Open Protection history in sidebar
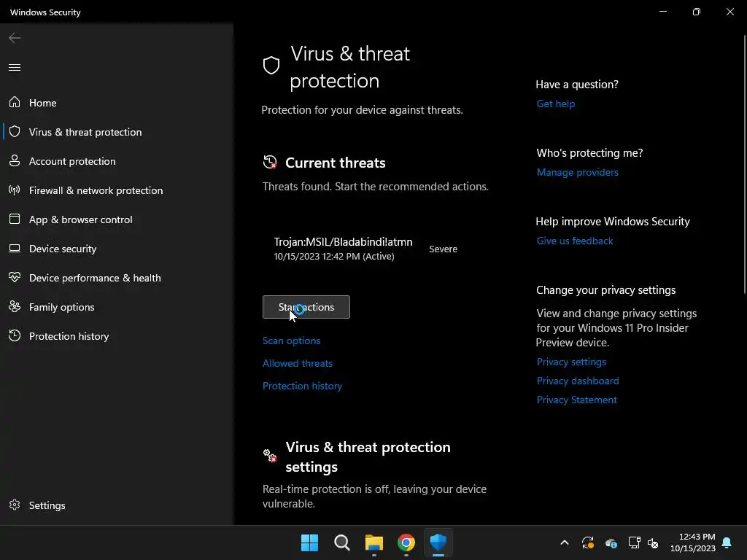This screenshot has height=560, width=747. [x=116, y=336]
